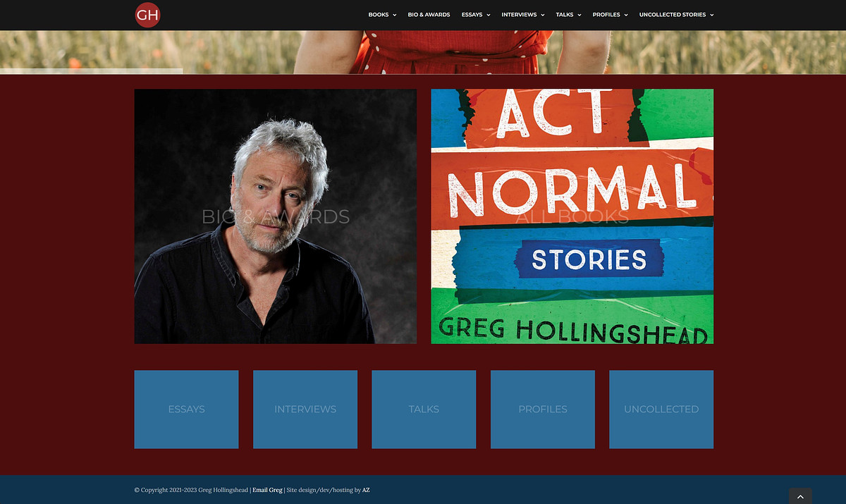Go to the Interviews blue tile

[x=305, y=410]
